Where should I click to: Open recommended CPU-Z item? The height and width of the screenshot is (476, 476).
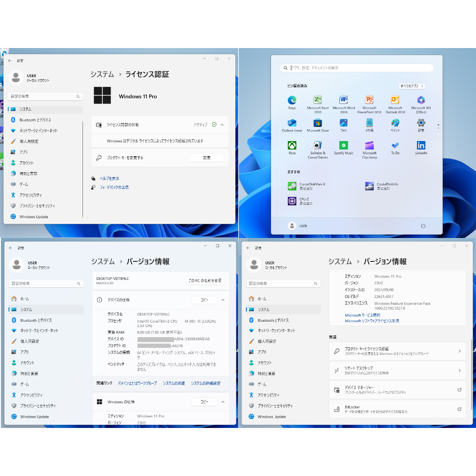point(300,201)
